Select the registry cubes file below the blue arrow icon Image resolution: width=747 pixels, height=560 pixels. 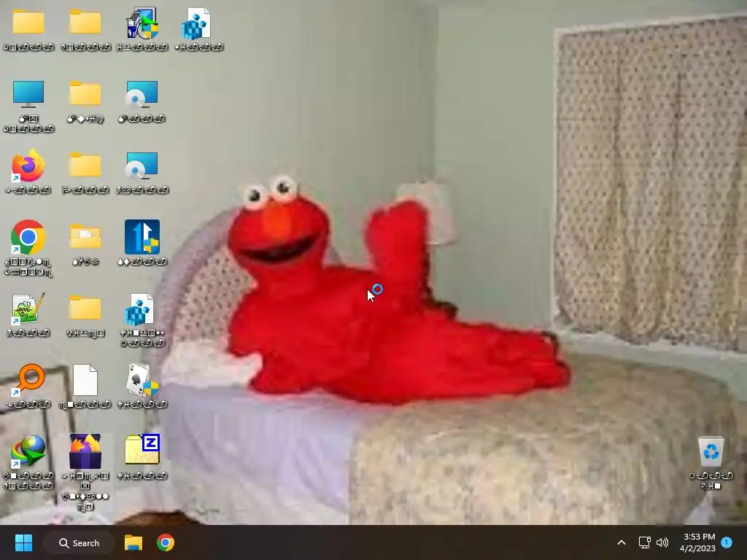[x=139, y=309]
